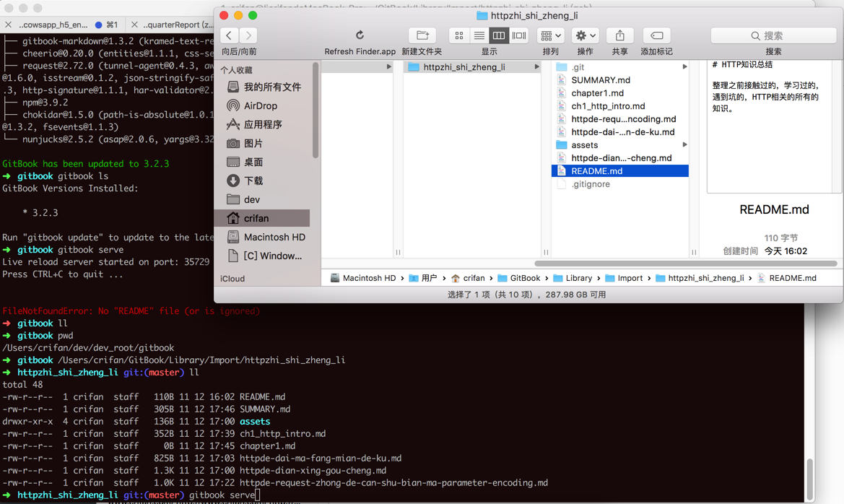
Task: Click the Finder sidebar vertical scrollbar
Action: (x=316, y=110)
